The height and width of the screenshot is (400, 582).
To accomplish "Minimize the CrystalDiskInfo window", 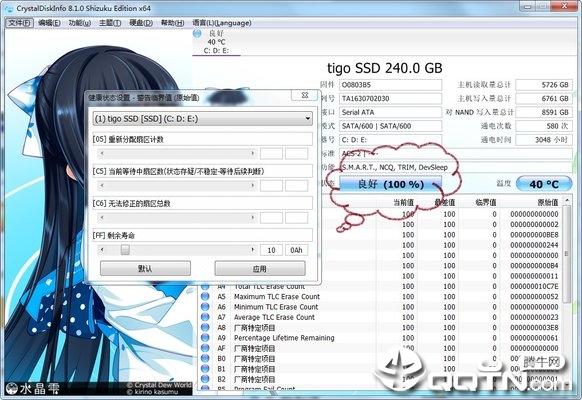I will pos(527,6).
